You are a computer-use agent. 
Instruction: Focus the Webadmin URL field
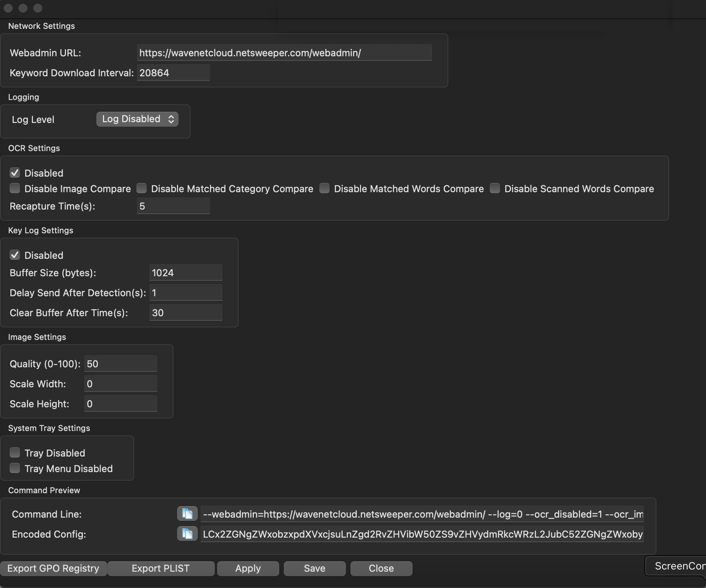point(284,53)
